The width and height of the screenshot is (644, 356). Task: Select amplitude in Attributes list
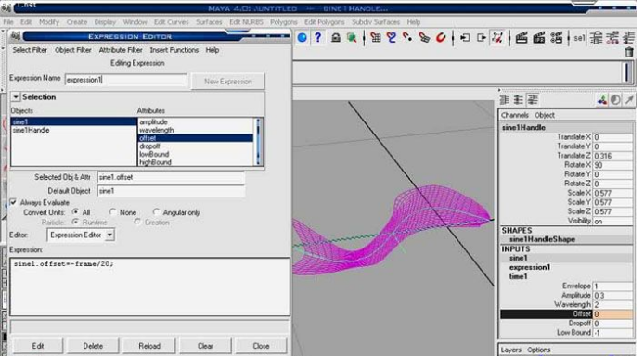(154, 121)
